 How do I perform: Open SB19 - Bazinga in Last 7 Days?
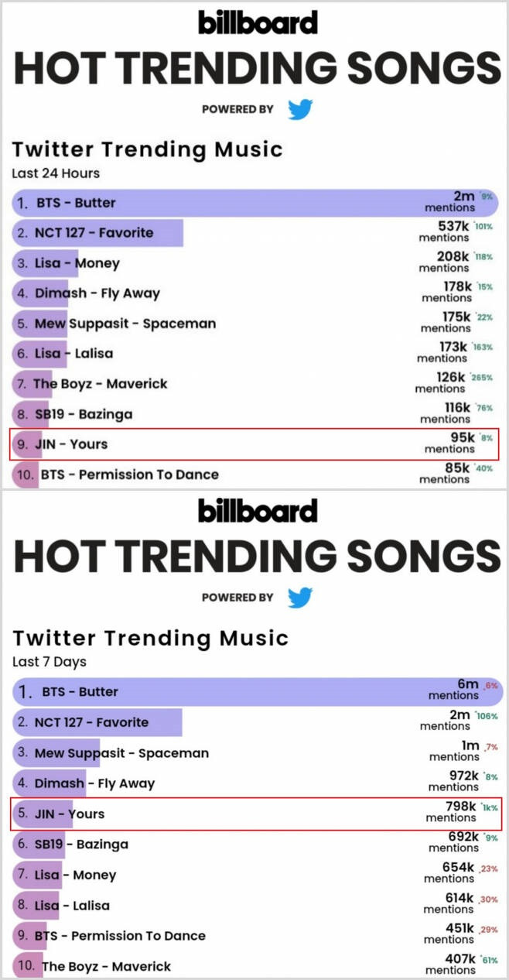(x=255, y=845)
